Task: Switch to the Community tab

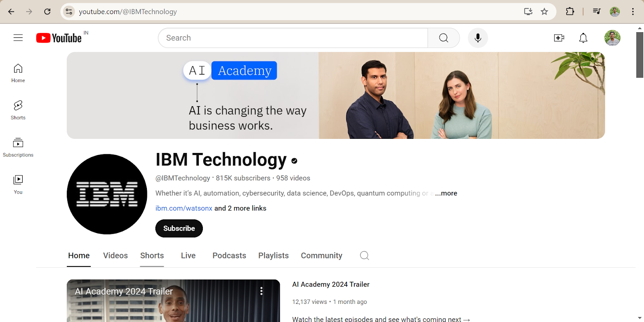Action: [322, 256]
